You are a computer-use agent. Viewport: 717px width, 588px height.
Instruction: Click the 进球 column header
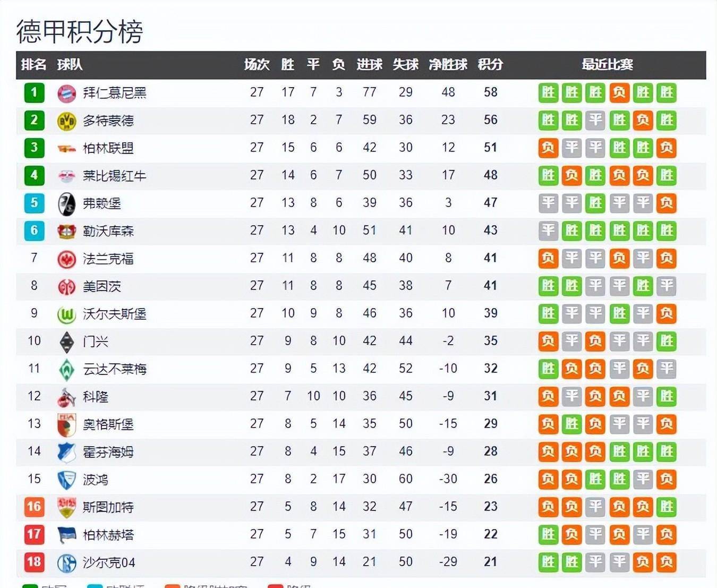pos(370,65)
